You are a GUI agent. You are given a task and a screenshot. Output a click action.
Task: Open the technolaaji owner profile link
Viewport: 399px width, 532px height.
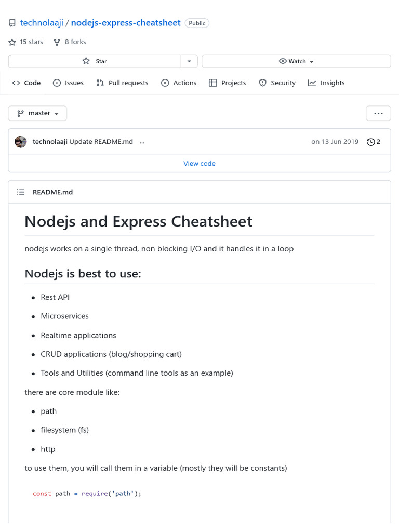pyautogui.click(x=42, y=23)
